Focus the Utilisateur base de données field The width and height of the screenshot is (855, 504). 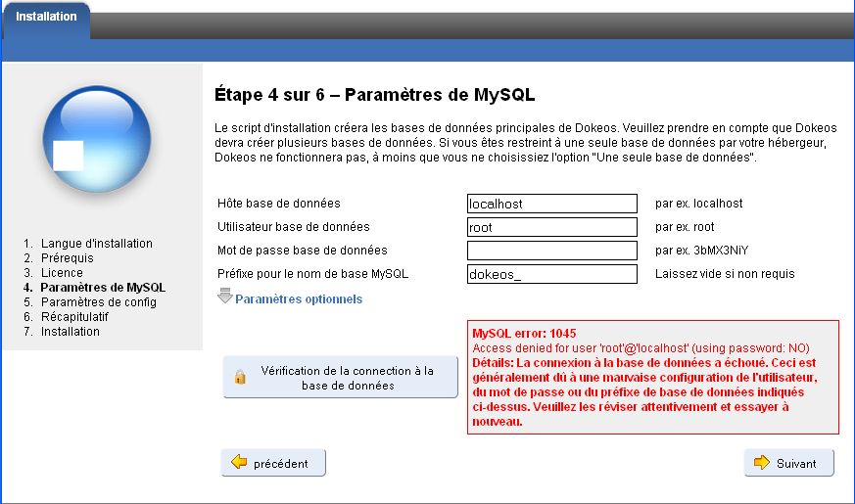pos(551,227)
